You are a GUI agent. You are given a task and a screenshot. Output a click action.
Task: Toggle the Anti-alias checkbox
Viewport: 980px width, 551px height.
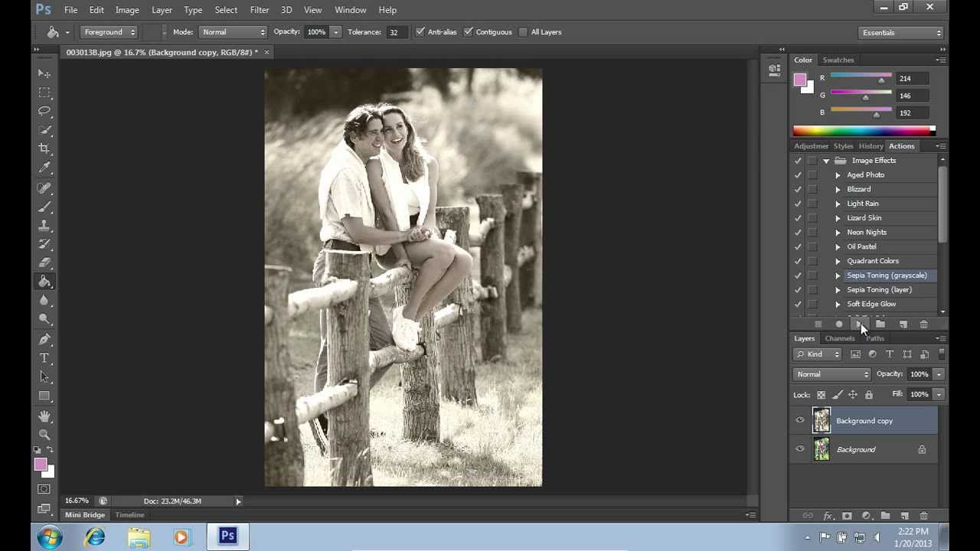click(x=420, y=32)
